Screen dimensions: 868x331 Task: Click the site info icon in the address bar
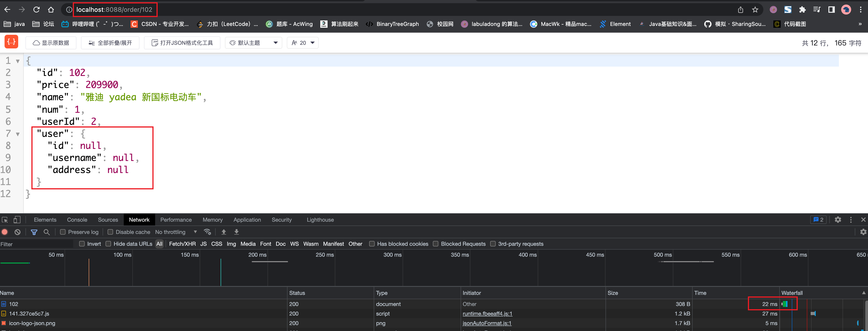pos(69,9)
